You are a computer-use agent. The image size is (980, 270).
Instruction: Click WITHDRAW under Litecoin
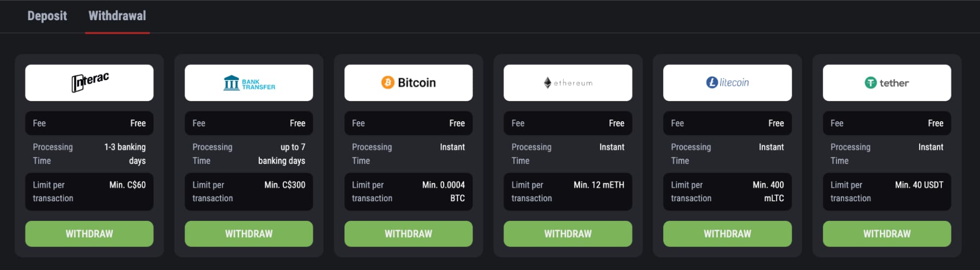tap(728, 234)
